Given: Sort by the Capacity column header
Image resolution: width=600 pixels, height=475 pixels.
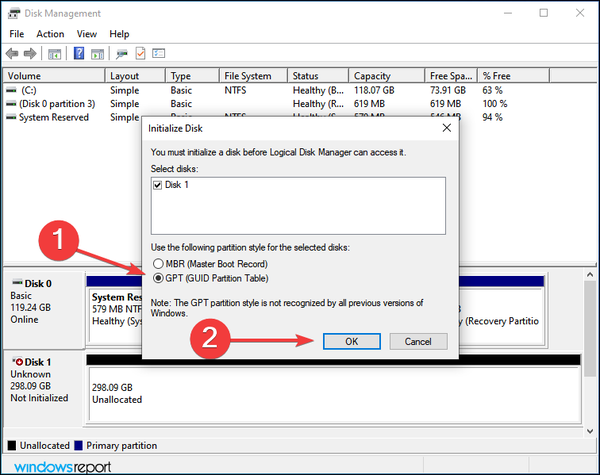Looking at the screenshot, I should click(x=386, y=76).
